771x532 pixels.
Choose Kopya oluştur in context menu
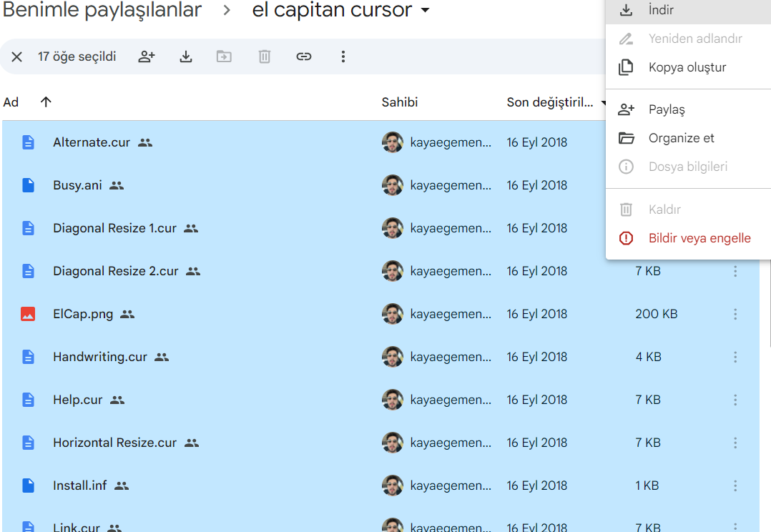688,67
